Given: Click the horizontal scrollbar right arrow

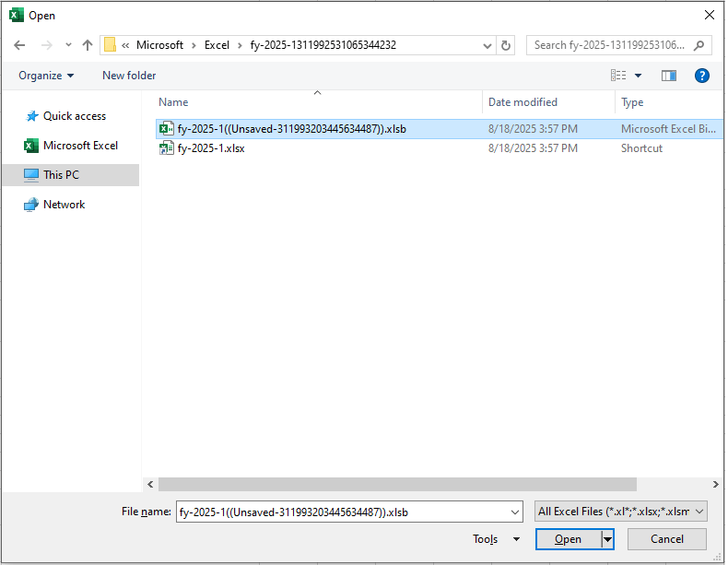Looking at the screenshot, I should point(715,484).
